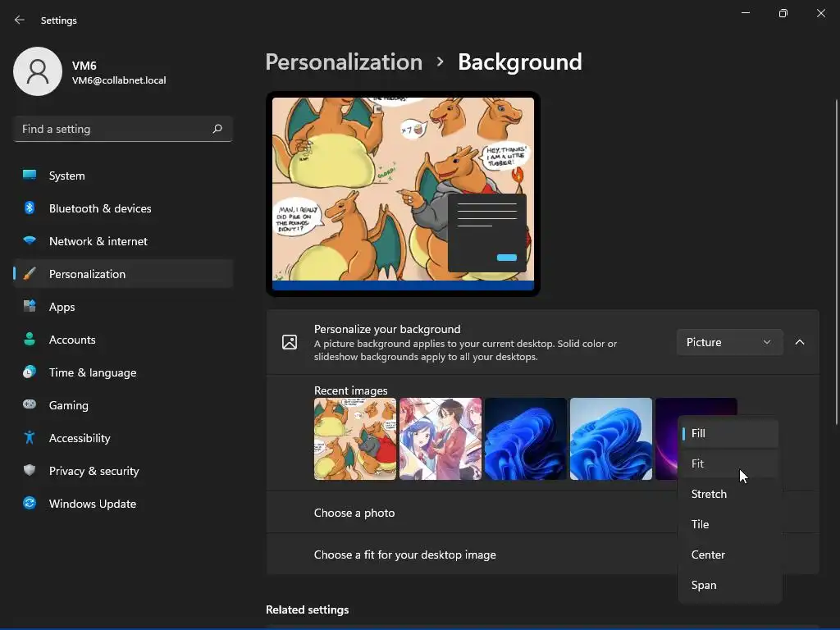Click the vertical scrollbar on right
Viewport: 840px width, 630px height.
coord(836,262)
